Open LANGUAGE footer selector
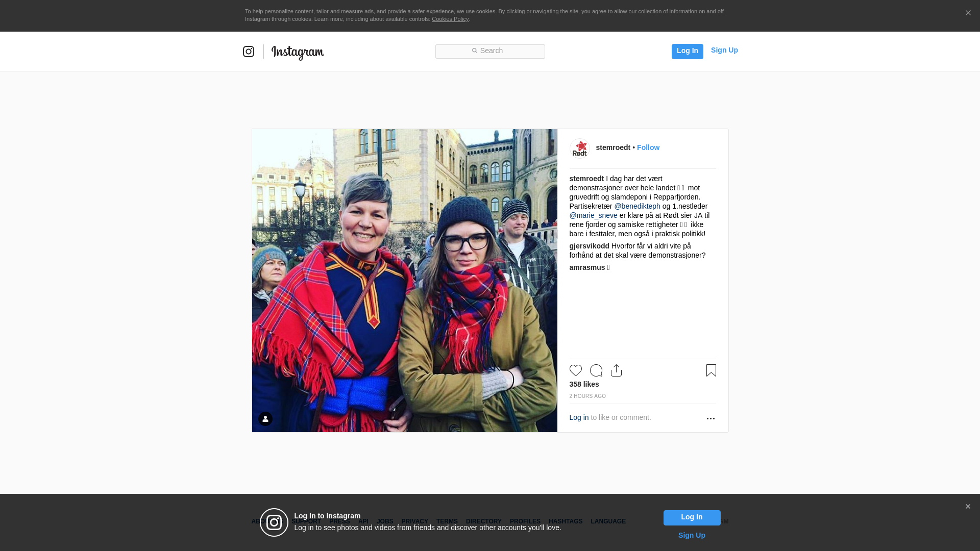The image size is (980, 551). [x=608, y=521]
